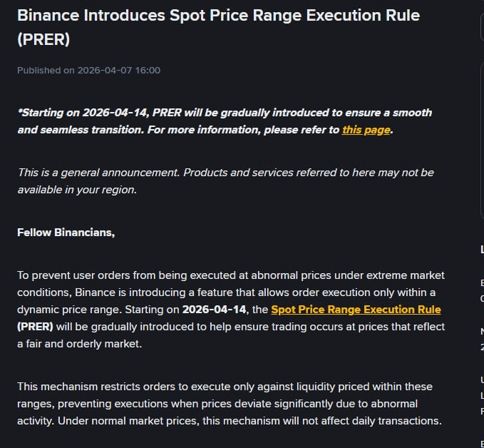Viewport: 484px width, 448px height.
Task: Click the "dynamic price range" phrase
Action: [x=66, y=310]
